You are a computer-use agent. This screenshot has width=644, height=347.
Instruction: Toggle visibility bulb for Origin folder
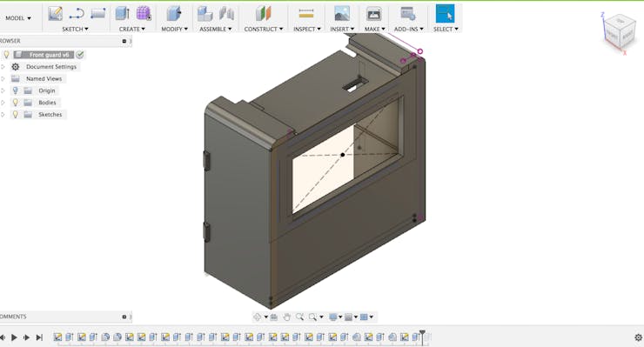pos(15,90)
